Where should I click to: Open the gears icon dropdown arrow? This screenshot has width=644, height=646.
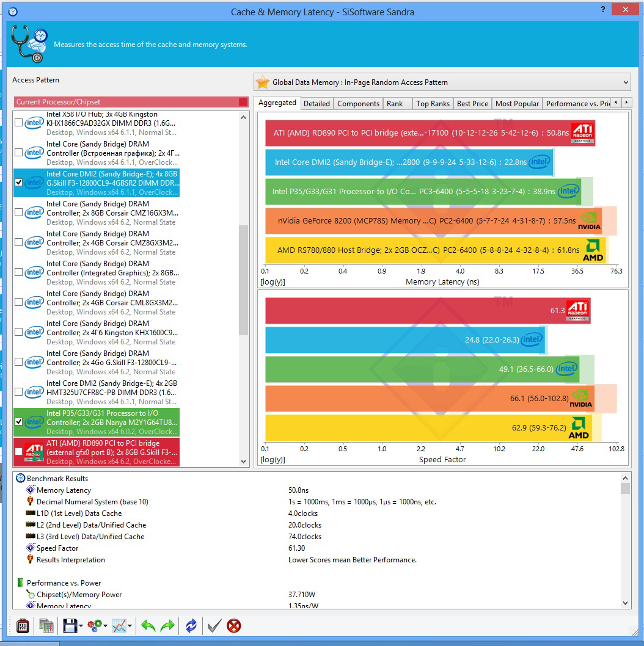106,626
